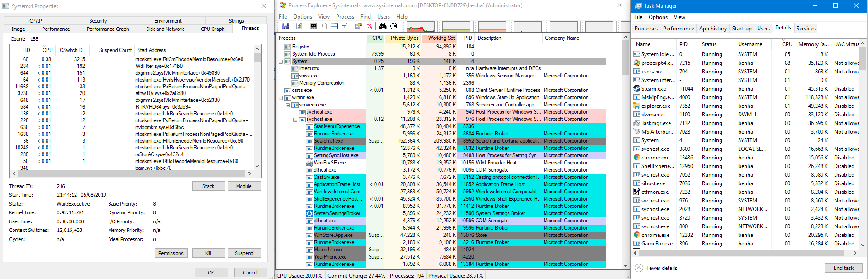Click the binoculars Find Handle icon
Image resolution: width=868 pixels, height=279 pixels.
click(383, 26)
